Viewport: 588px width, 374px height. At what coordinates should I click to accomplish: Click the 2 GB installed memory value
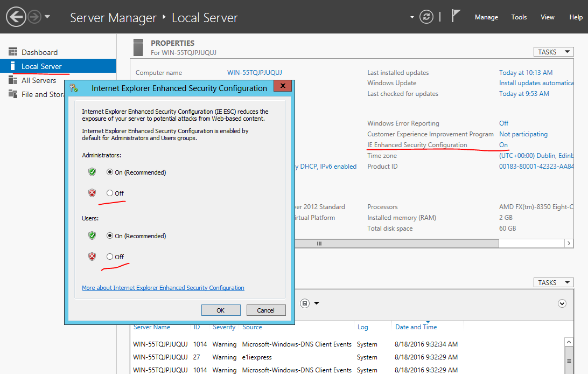pyautogui.click(x=506, y=218)
